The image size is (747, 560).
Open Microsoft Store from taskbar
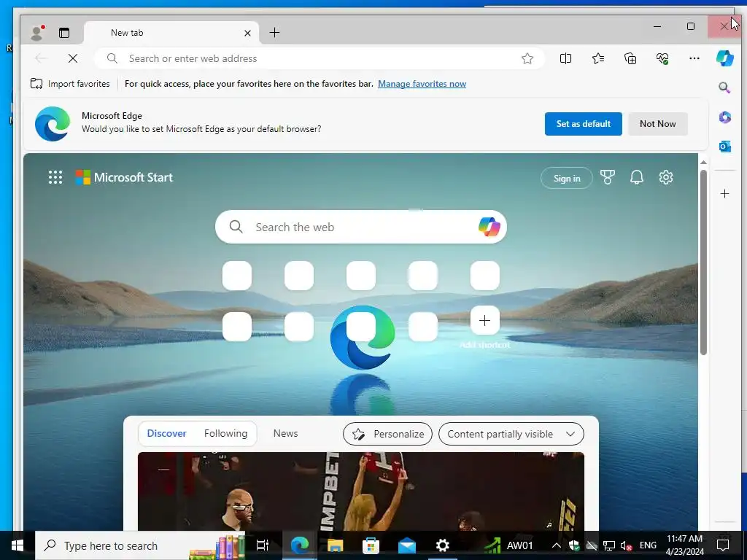point(371,545)
